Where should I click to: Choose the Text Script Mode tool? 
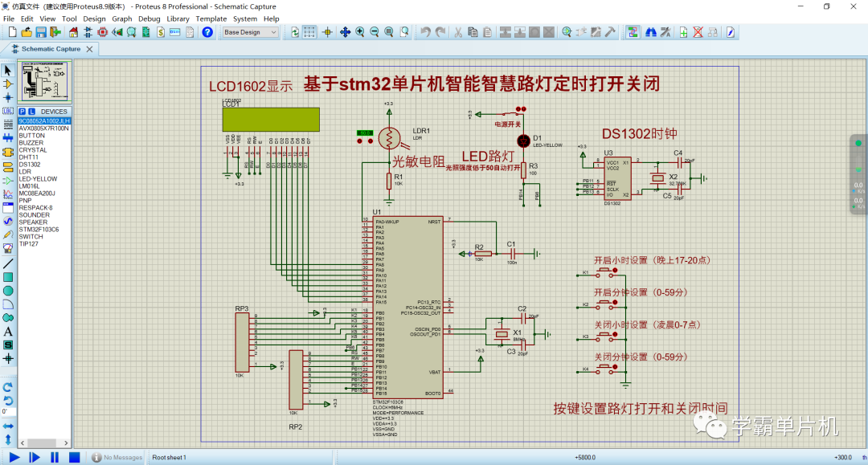[8, 124]
